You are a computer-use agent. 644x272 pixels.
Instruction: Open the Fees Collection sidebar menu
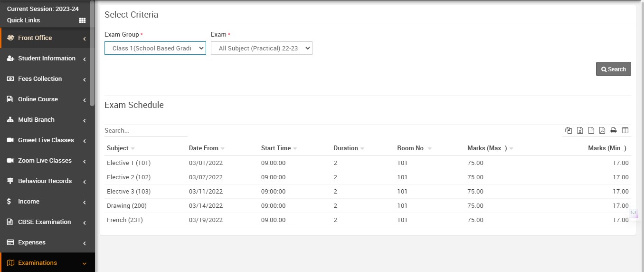click(x=40, y=79)
